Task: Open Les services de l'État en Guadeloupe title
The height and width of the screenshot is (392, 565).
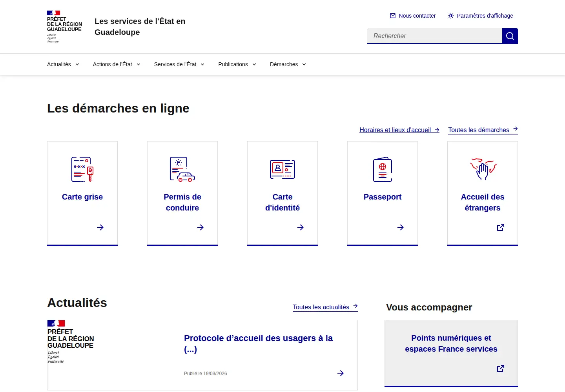Action: (x=140, y=27)
